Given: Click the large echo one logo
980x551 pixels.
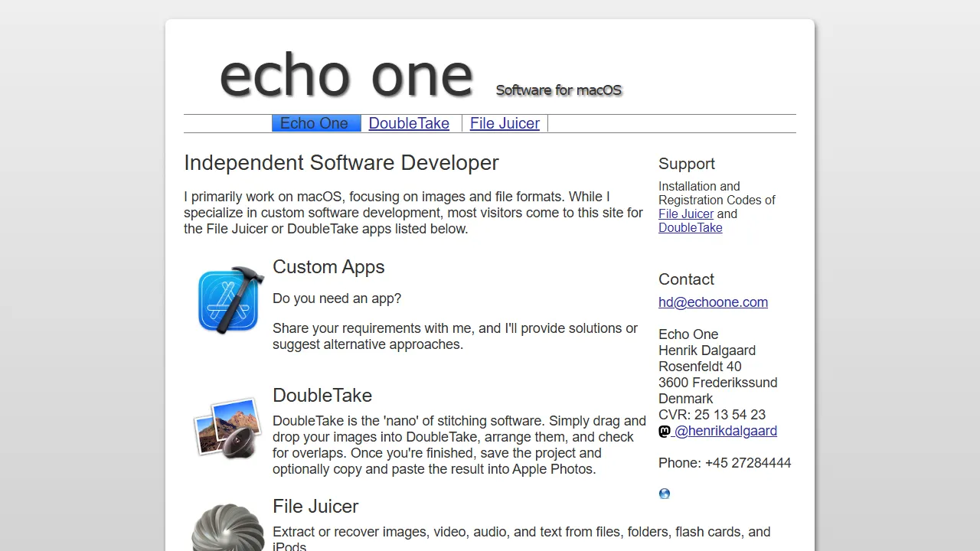Looking at the screenshot, I should tap(346, 74).
